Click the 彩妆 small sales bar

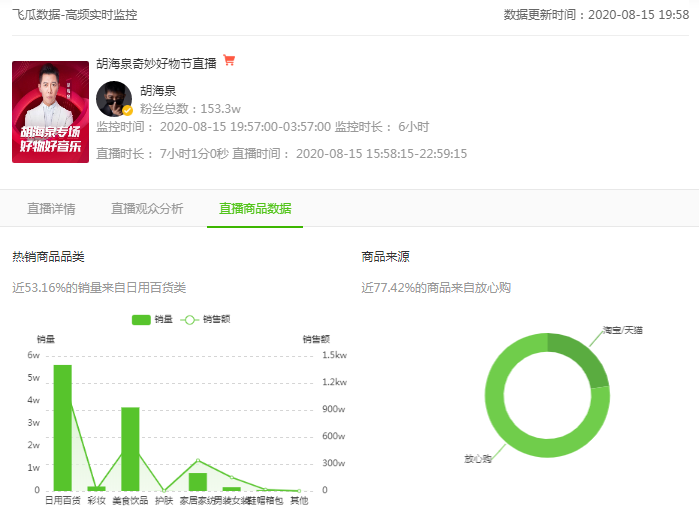97,488
